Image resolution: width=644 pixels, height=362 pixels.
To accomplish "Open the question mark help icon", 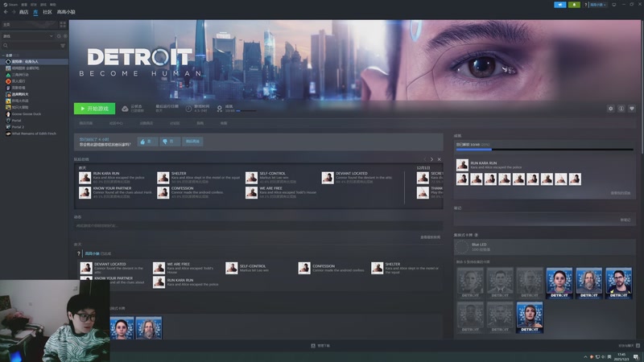I will 586,5.
